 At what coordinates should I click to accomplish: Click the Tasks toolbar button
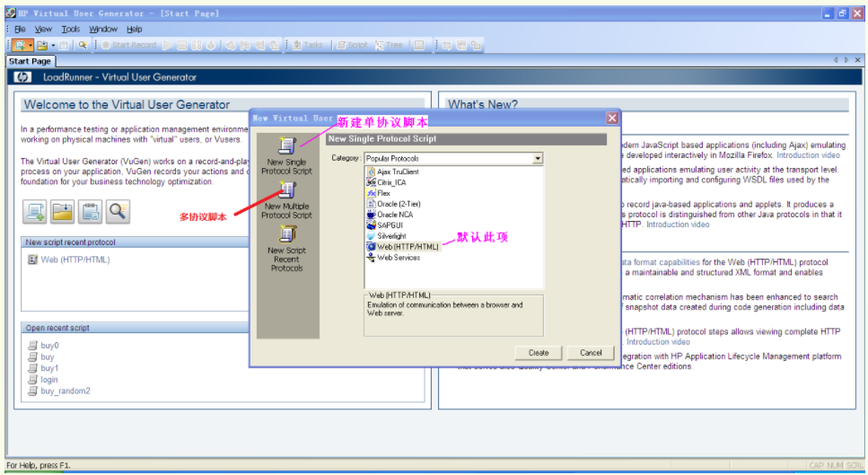pyautogui.click(x=308, y=45)
